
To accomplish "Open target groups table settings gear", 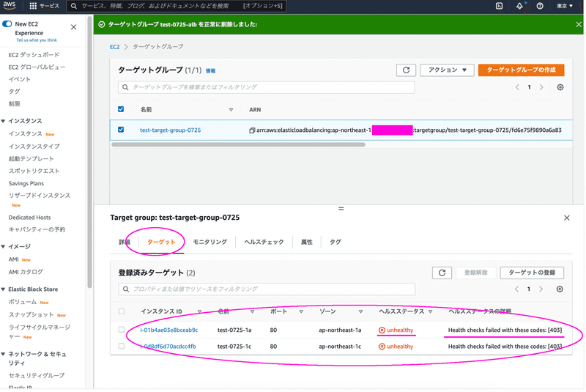I will 560,87.
